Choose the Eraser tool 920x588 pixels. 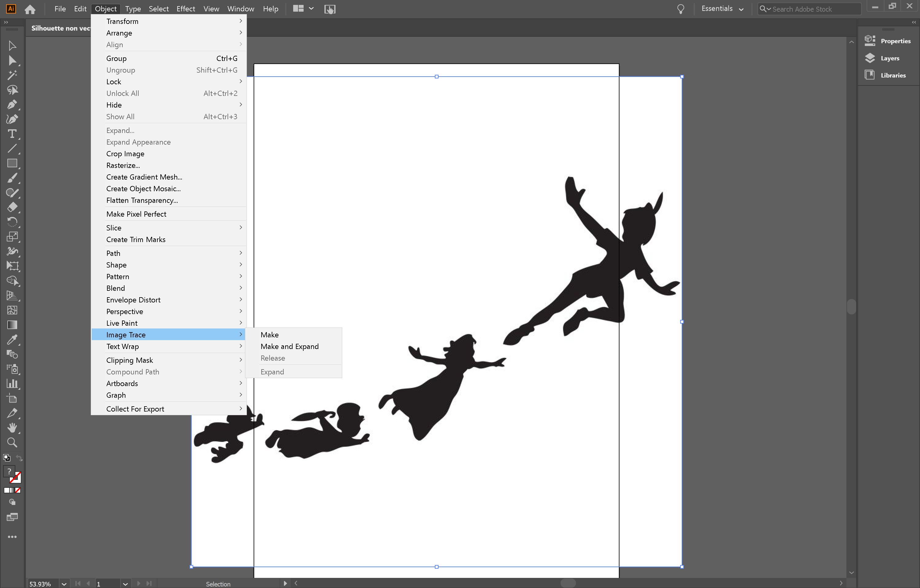(12, 207)
